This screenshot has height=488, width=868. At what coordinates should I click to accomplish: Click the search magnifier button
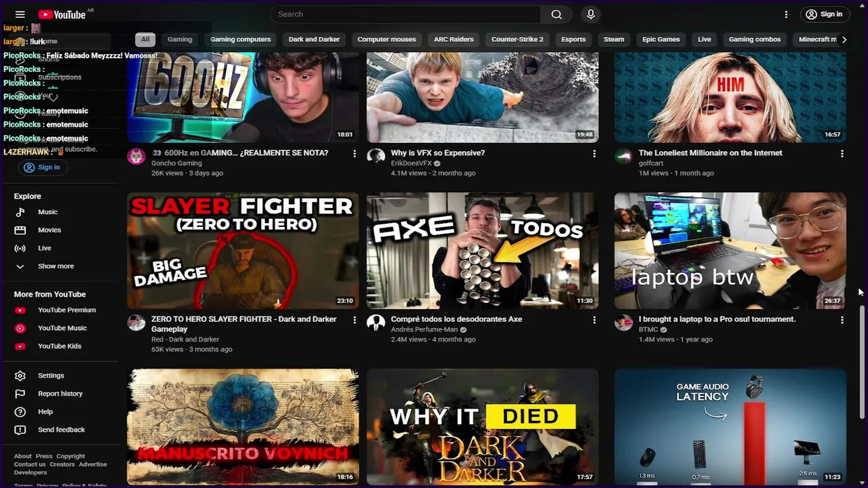(557, 14)
